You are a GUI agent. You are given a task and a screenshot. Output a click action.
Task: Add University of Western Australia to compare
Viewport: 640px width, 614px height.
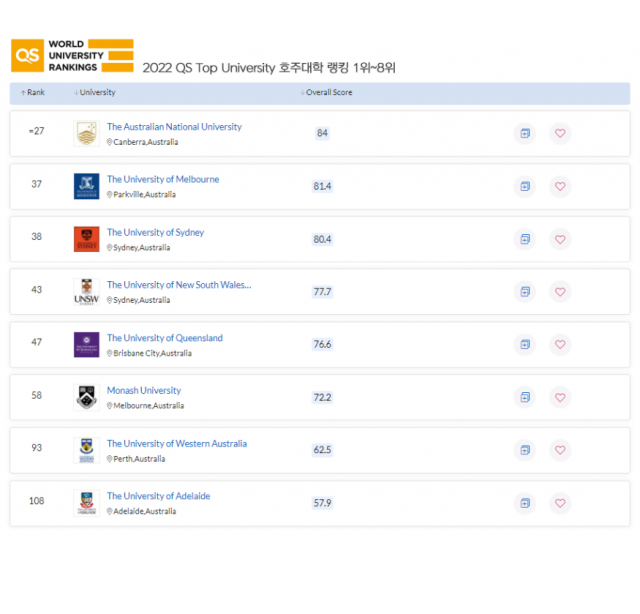point(524,450)
